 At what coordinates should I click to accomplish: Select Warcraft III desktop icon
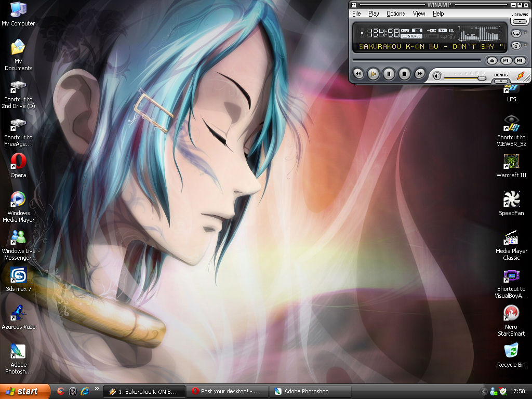click(511, 162)
